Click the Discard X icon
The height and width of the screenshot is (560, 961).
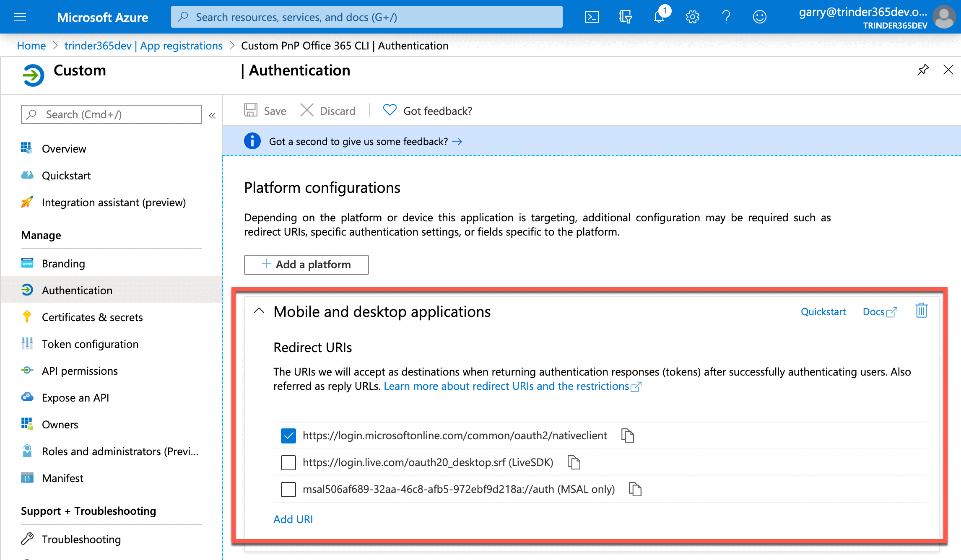coord(307,110)
